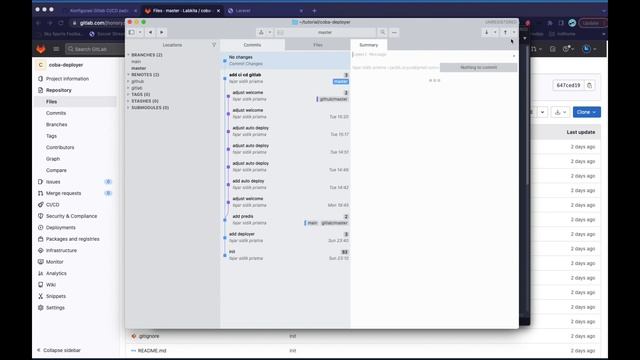Open a new browser tab with plus

tap(314, 11)
